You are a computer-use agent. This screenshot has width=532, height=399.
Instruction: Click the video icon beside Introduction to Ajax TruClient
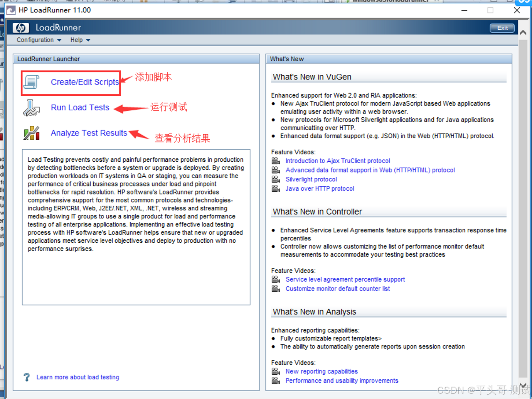click(x=276, y=161)
